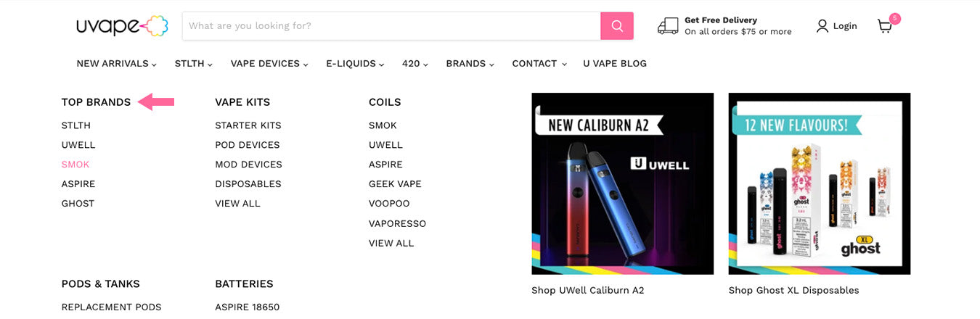Open the E-Liquids dropdown menu

pyautogui.click(x=354, y=64)
